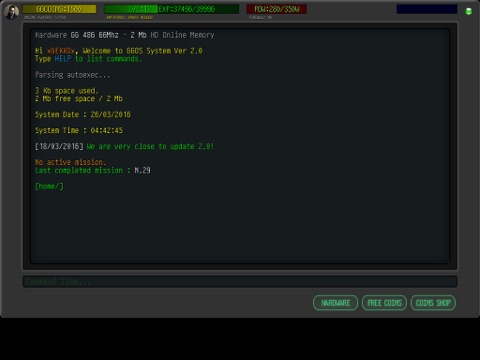This screenshot has width=480, height=360.
Task: Click the No active mission text
Action: [70, 162]
